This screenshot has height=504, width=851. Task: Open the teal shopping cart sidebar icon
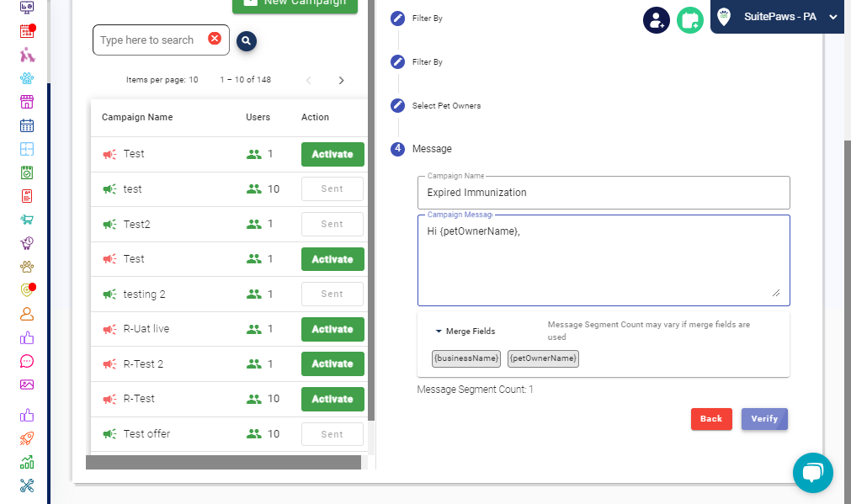tap(27, 219)
